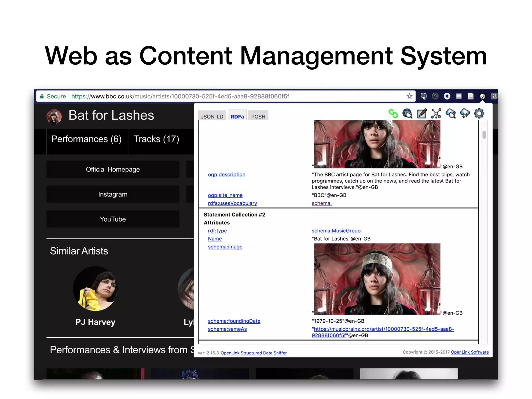Click the "BBC"@en-GB value
This screenshot has width=532, height=399.
329,195
